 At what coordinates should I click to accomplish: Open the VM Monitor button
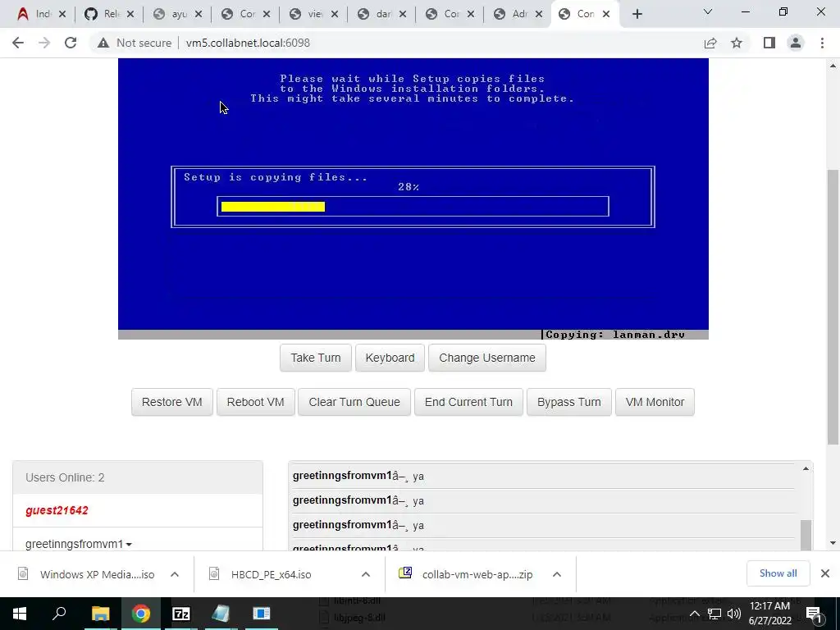click(x=655, y=402)
